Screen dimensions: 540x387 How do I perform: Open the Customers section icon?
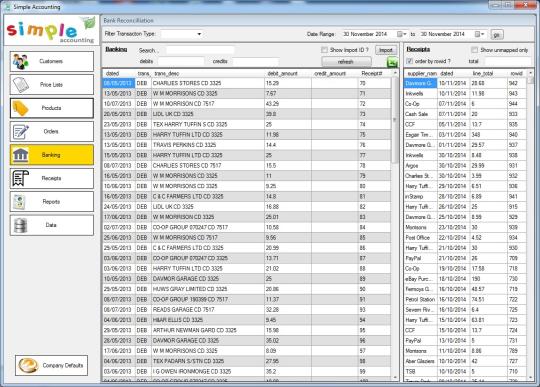tap(20, 61)
